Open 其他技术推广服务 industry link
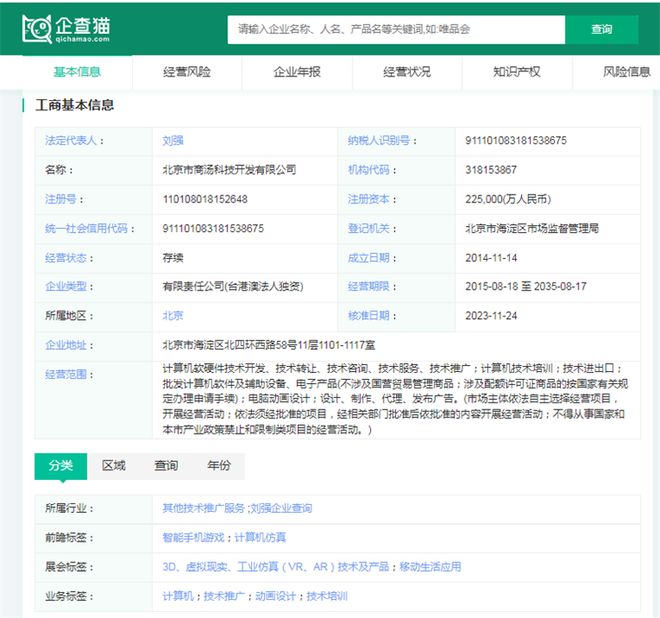This screenshot has width=660, height=618. pos(204,509)
